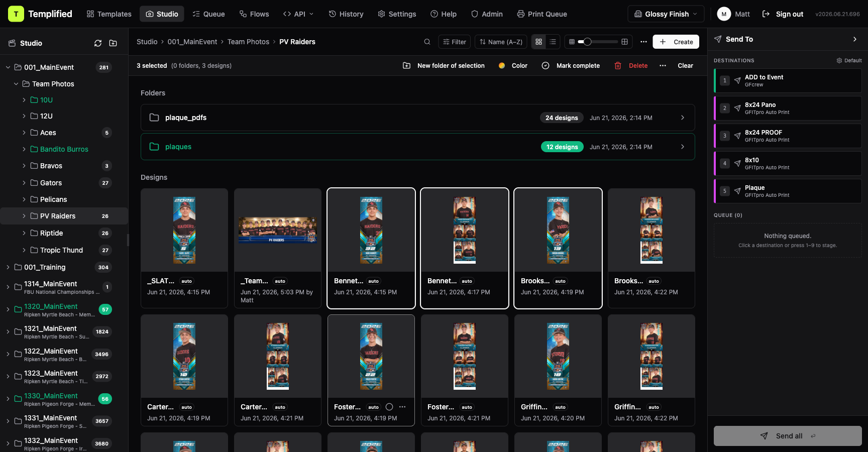Click paper plane icon for 8x24 Pano
Image resolution: width=868 pixels, height=452 pixels.
737,108
